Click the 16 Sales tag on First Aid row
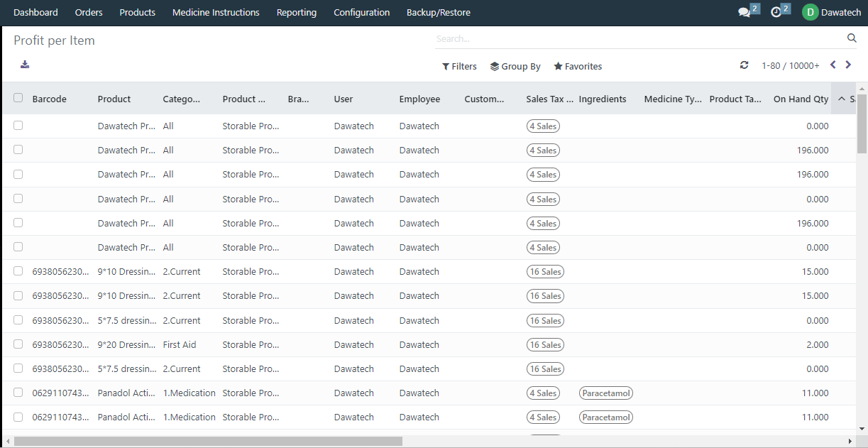Screen dimensions: 868x448 click(545, 344)
